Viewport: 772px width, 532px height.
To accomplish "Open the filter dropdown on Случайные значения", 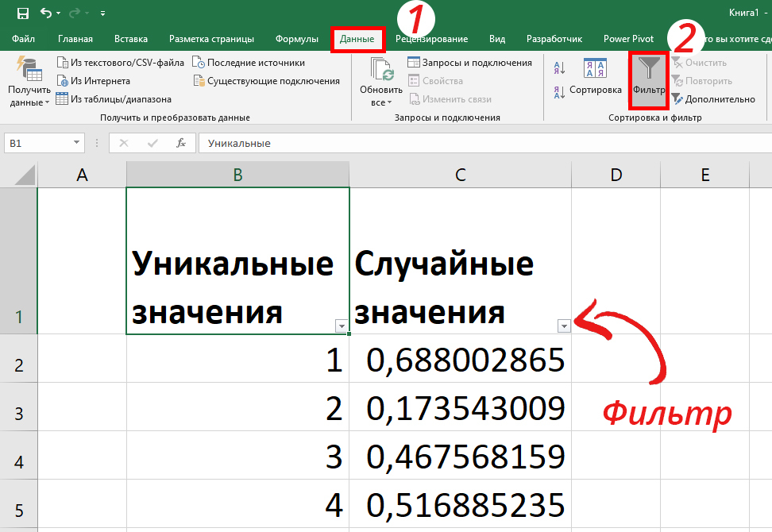I will click(x=563, y=326).
